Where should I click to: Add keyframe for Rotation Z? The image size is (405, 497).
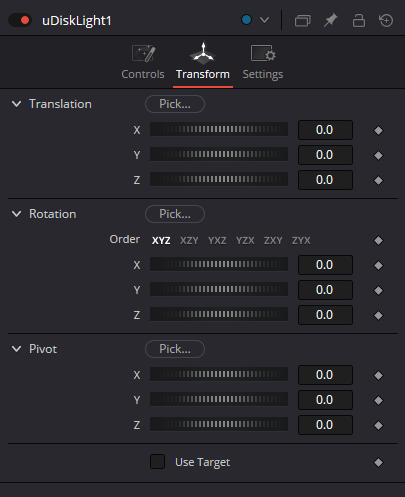coord(378,315)
